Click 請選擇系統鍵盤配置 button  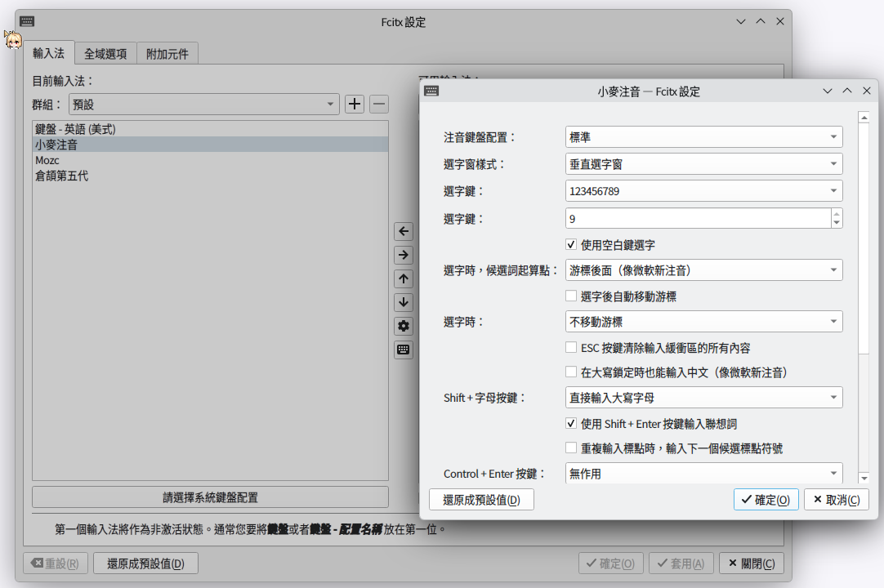[210, 497]
